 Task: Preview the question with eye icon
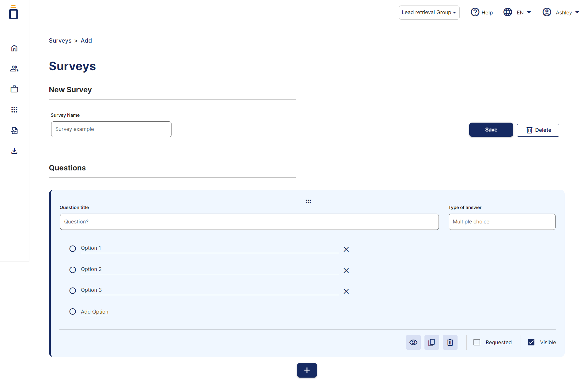(x=413, y=342)
